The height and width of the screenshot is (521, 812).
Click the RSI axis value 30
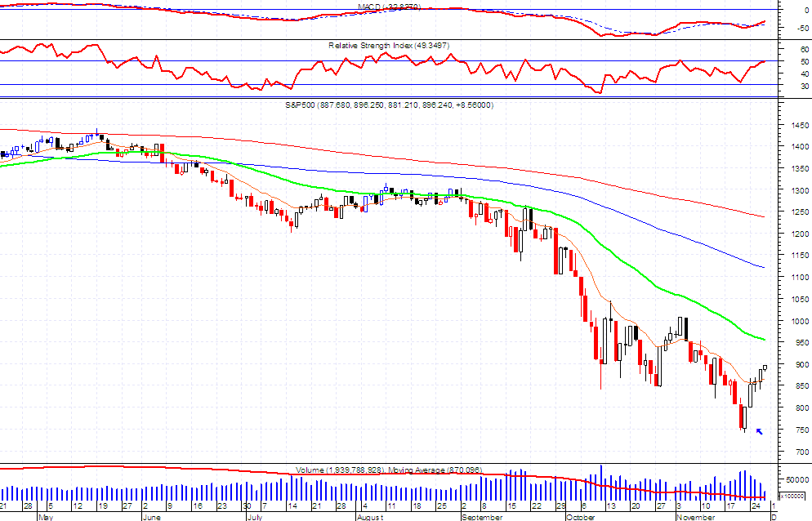(804, 87)
